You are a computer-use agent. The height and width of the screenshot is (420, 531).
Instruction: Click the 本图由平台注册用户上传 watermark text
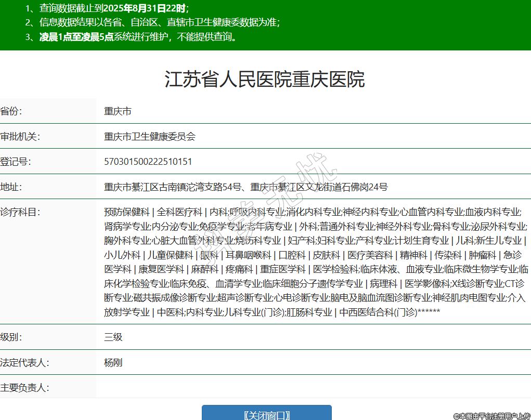pos(491,416)
